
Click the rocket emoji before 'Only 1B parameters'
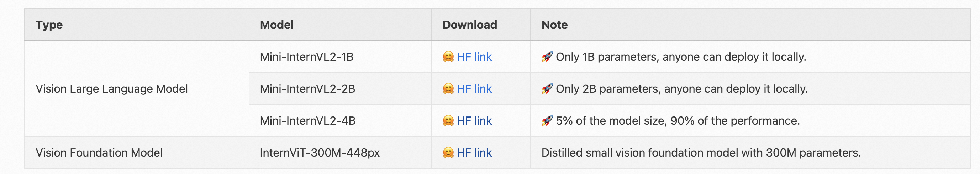[x=547, y=57]
